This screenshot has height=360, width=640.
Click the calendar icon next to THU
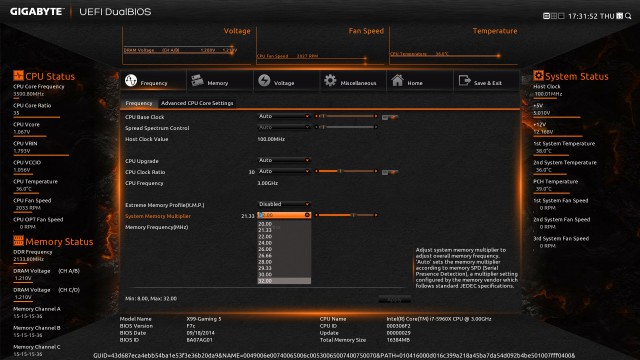[620, 16]
